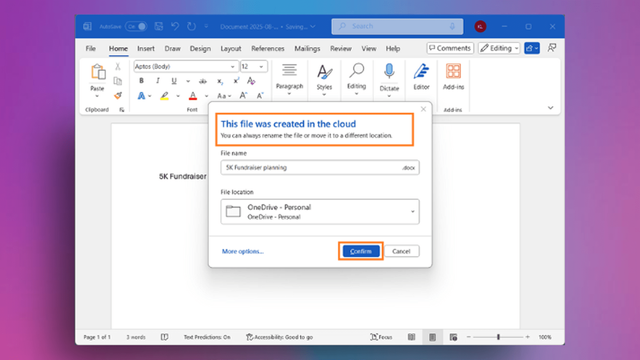Click the Paste clipboard icon
The height and width of the screenshot is (360, 640).
coord(98,72)
